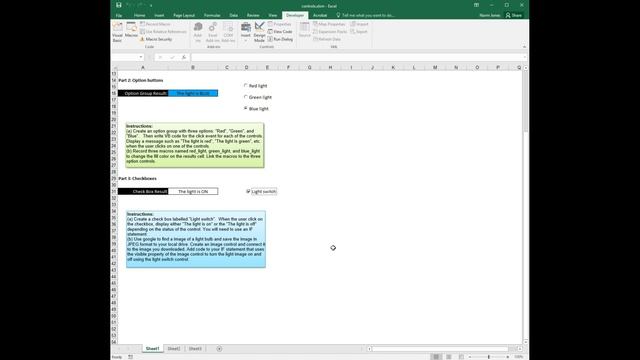The image size is (640, 360).
Task: Open the File tab
Action: pos(119,15)
